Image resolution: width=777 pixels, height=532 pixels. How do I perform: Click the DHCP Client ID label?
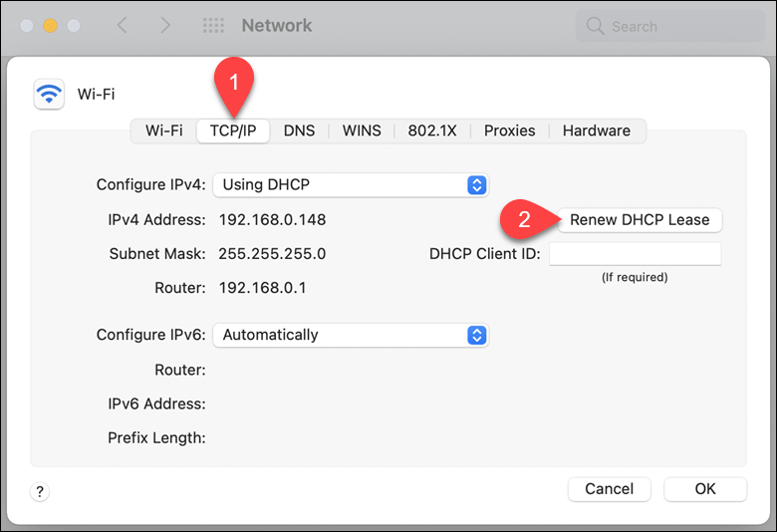pos(485,254)
